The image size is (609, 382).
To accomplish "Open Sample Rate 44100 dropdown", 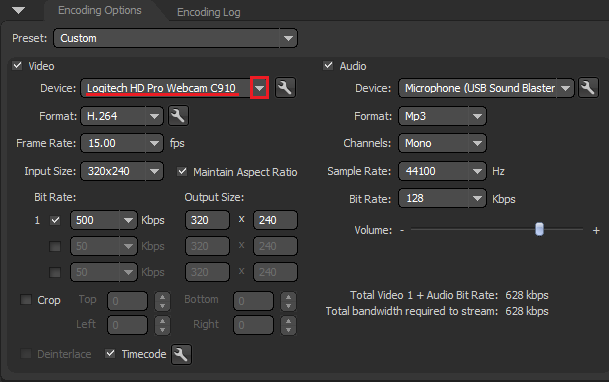I will [x=442, y=171].
